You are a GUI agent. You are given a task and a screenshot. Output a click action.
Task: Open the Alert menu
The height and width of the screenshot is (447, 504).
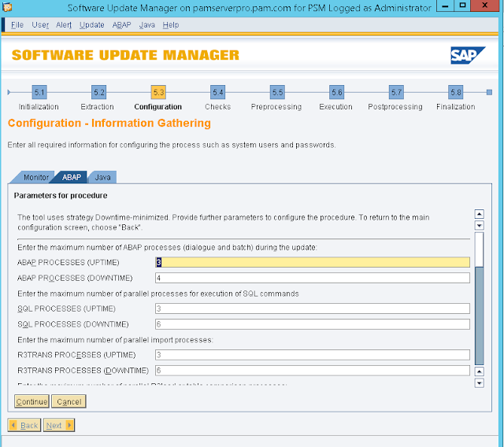pyautogui.click(x=64, y=25)
